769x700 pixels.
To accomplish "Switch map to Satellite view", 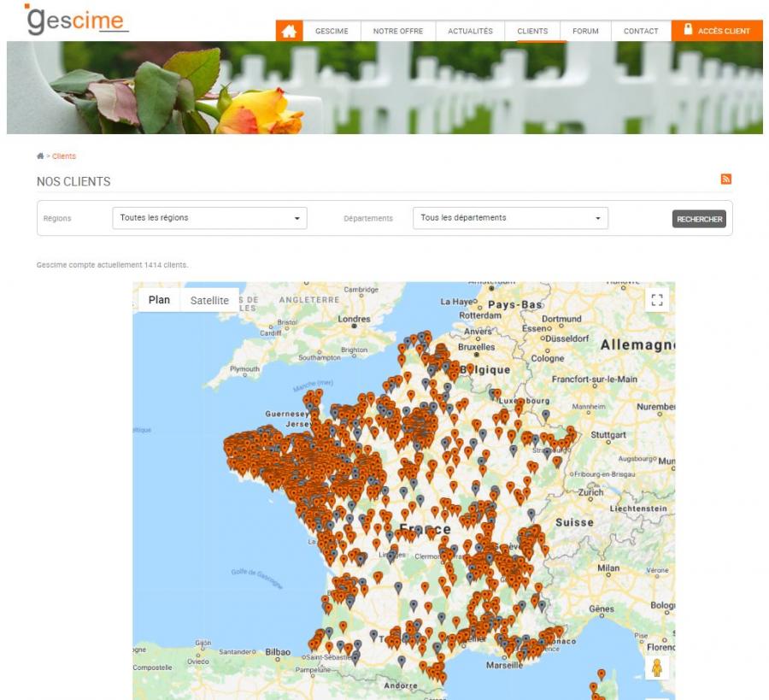I will (x=209, y=300).
